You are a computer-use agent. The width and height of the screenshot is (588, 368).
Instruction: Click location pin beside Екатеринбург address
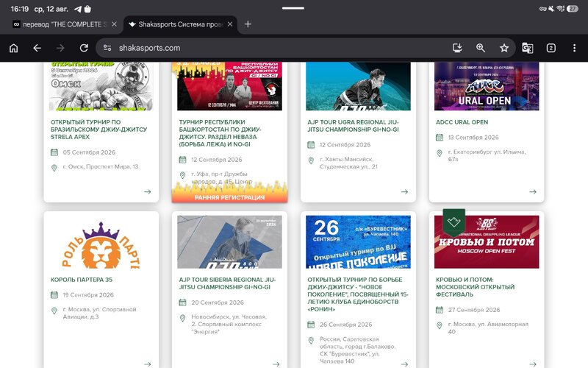tap(440, 153)
